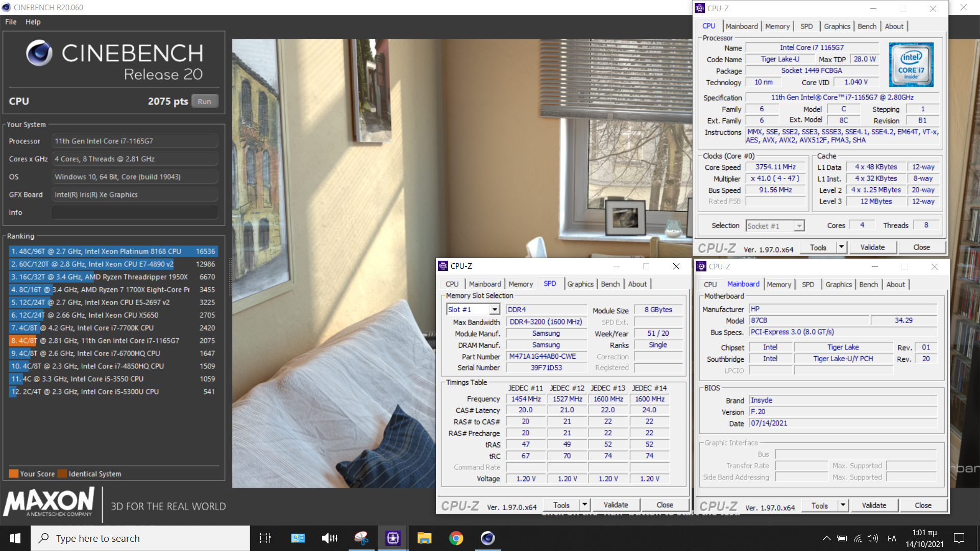Expand Tools dropdown arrow in Mainboard window
980x551 pixels.
(843, 506)
